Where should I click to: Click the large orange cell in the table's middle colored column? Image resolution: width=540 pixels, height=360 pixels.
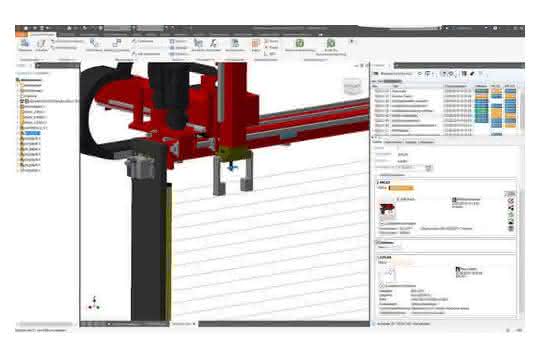[x=496, y=113]
